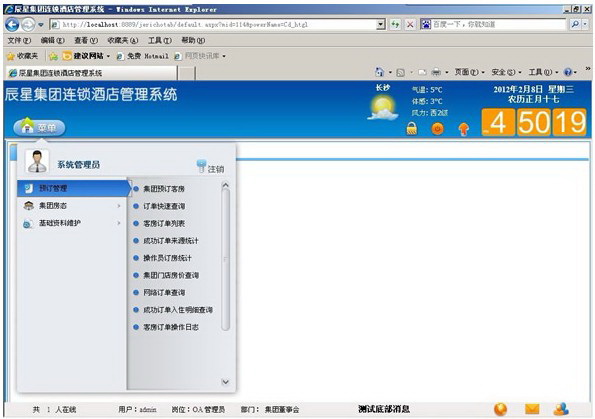Viewport: 595px width, 419px height.
Task: Open 客房订单列表
Action: coord(164,224)
